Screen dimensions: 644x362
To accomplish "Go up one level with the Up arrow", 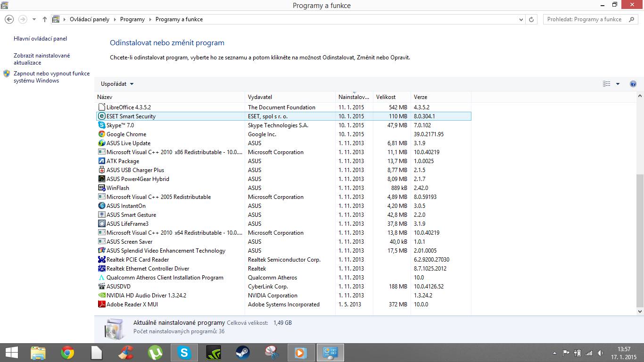I will 45,19.
